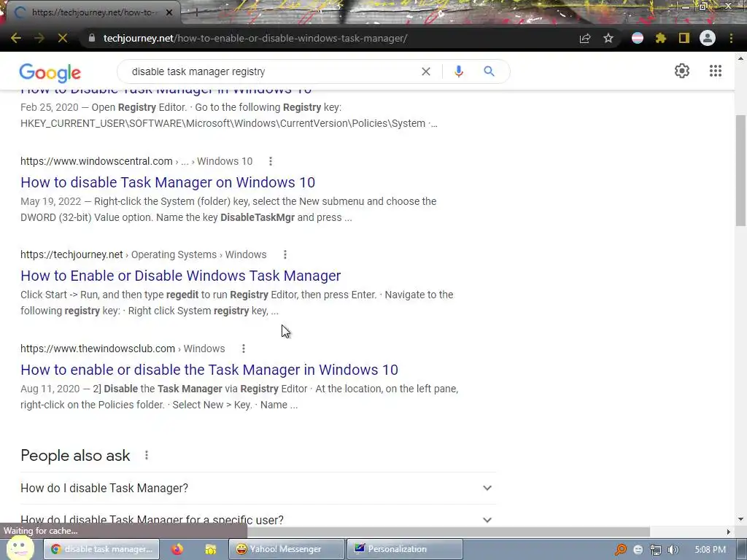Start voice search with the microphone
This screenshot has height=560, width=747.
pyautogui.click(x=459, y=71)
